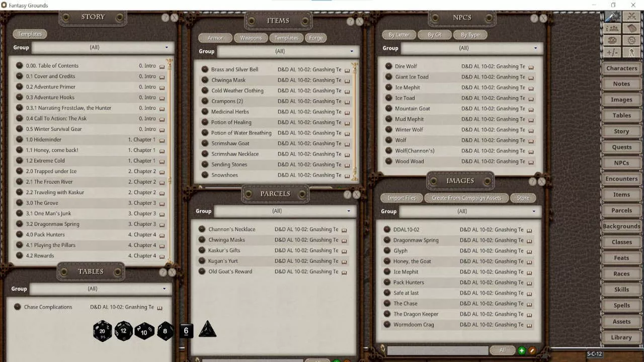Open Parcels window Group dropdown
Image resolution: width=644 pixels, height=362 pixels.
tap(285, 211)
